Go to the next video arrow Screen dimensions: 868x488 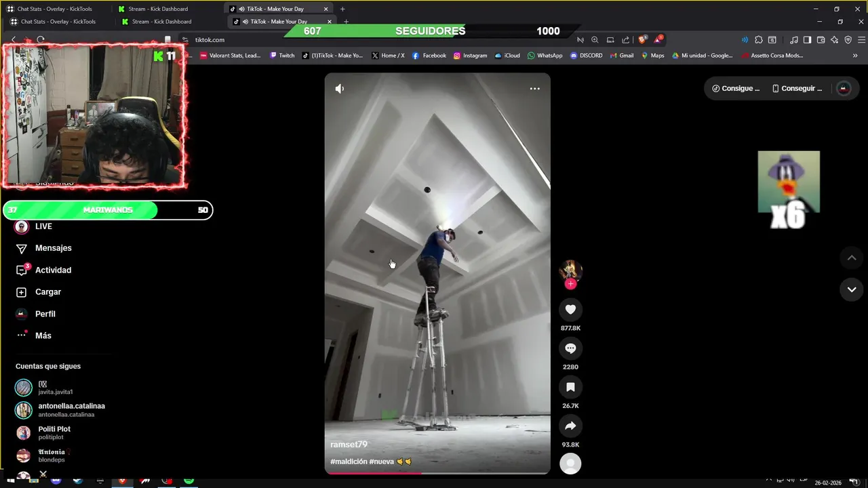(x=852, y=289)
